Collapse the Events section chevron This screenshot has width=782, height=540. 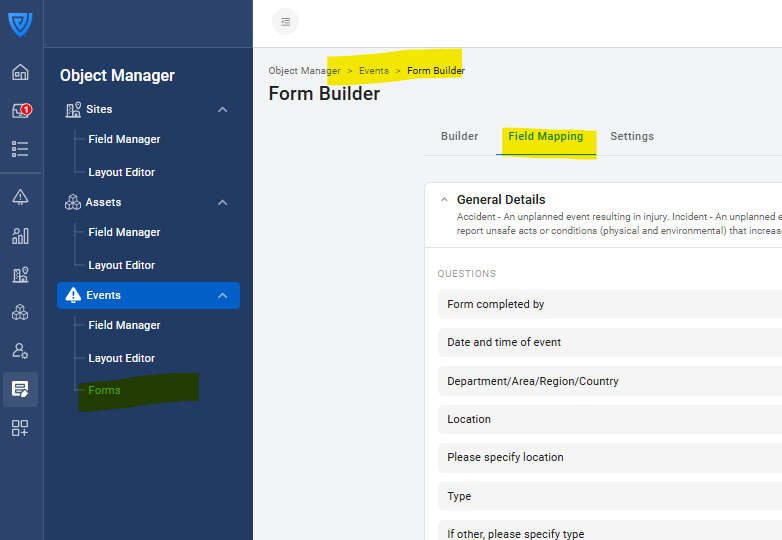click(x=223, y=295)
